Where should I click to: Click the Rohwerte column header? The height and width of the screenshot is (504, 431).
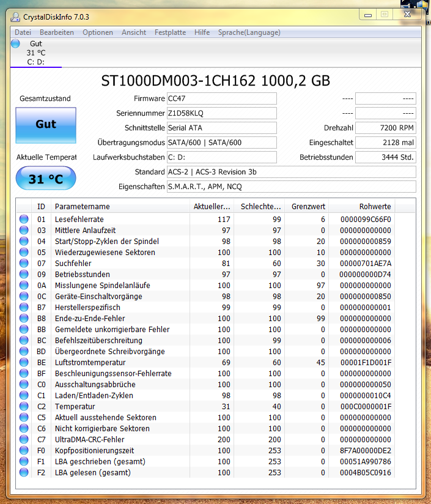[362, 206]
